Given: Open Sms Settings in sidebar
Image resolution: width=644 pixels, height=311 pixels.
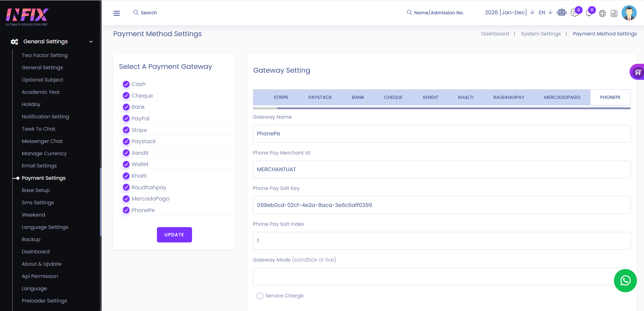Looking at the screenshot, I should pyautogui.click(x=38, y=203).
